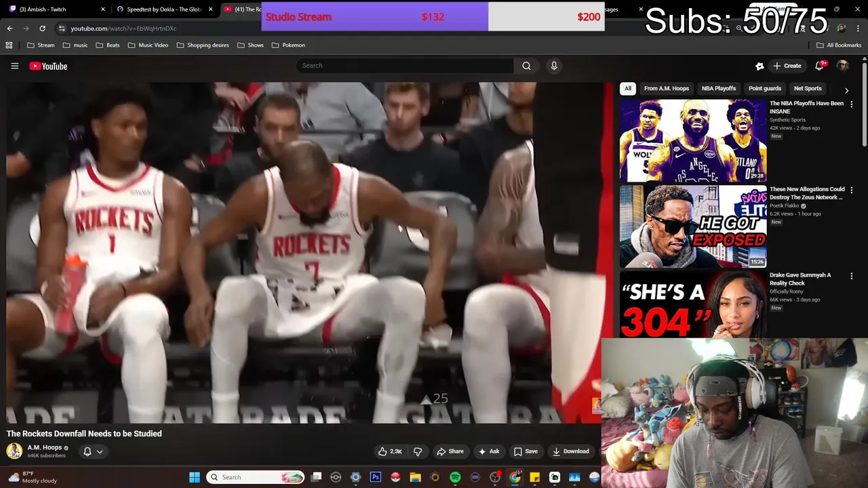Open YouTube notifications bell

tap(819, 66)
